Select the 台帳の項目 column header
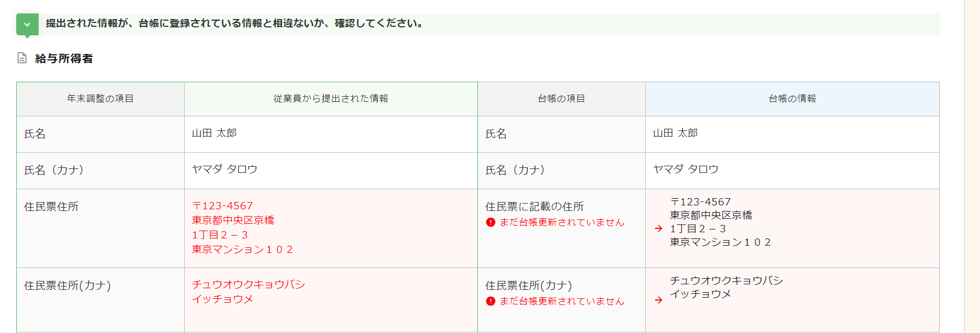 (561, 99)
